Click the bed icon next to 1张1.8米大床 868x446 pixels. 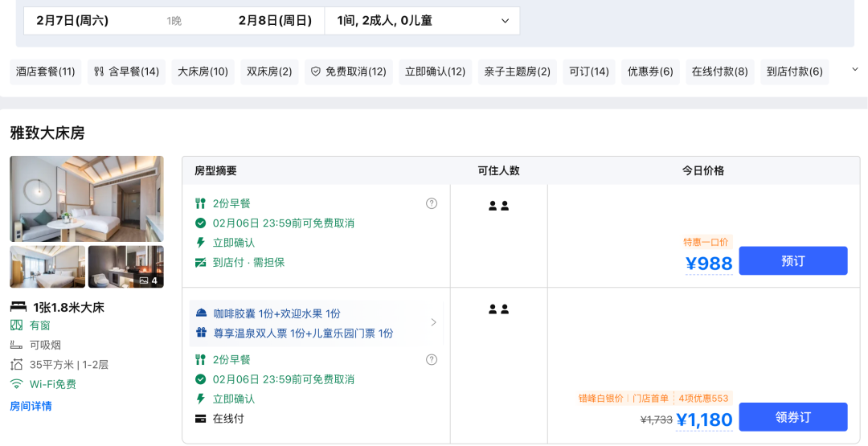tap(18, 307)
